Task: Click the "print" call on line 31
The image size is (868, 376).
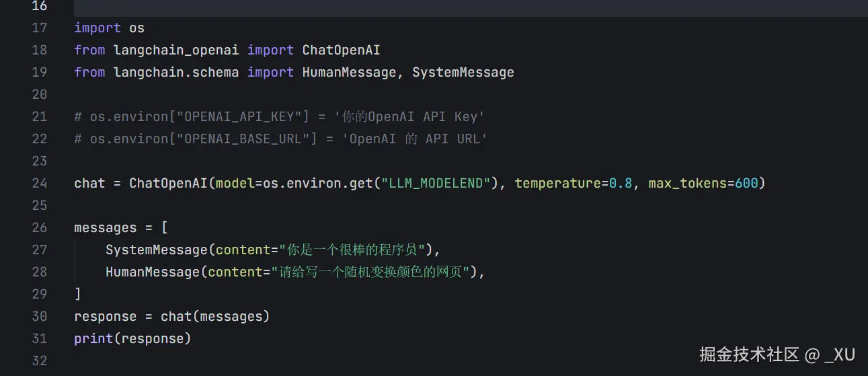Action: 93,339
